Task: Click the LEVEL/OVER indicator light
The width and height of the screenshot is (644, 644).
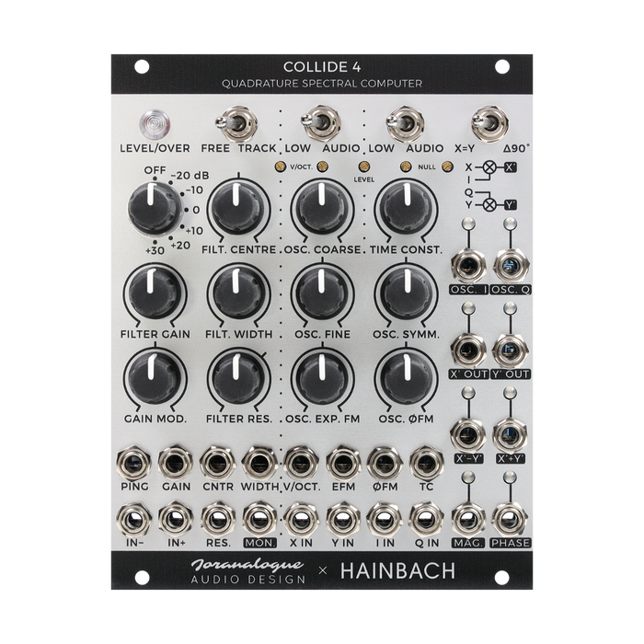Action: tap(155, 123)
